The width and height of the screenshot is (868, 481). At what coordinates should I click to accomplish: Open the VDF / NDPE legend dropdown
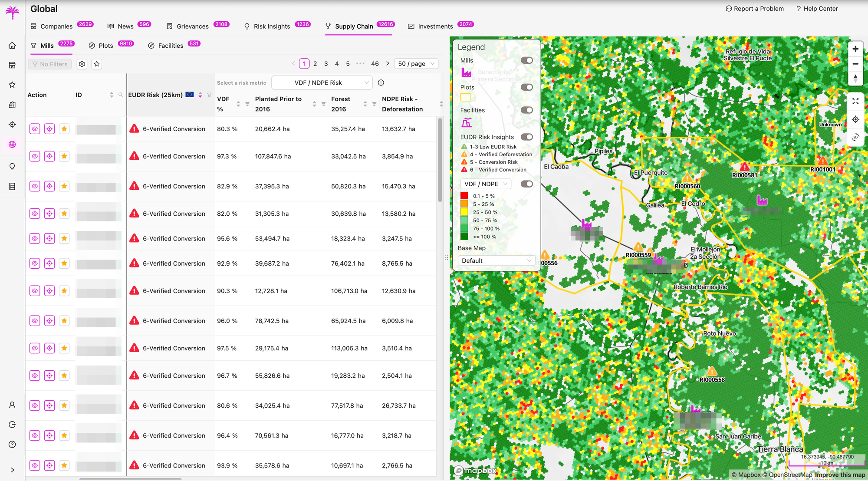[486, 184]
